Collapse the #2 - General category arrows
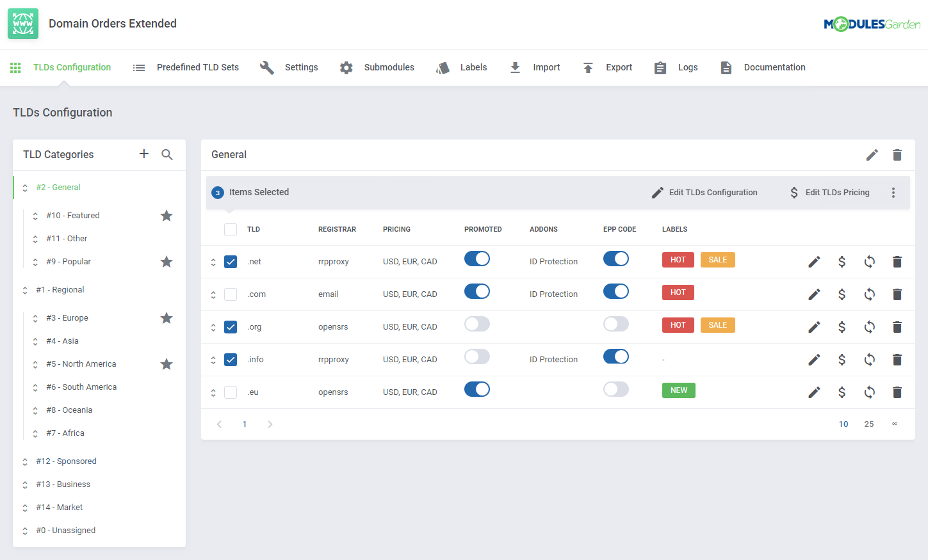The height and width of the screenshot is (560, 928). pyautogui.click(x=25, y=188)
